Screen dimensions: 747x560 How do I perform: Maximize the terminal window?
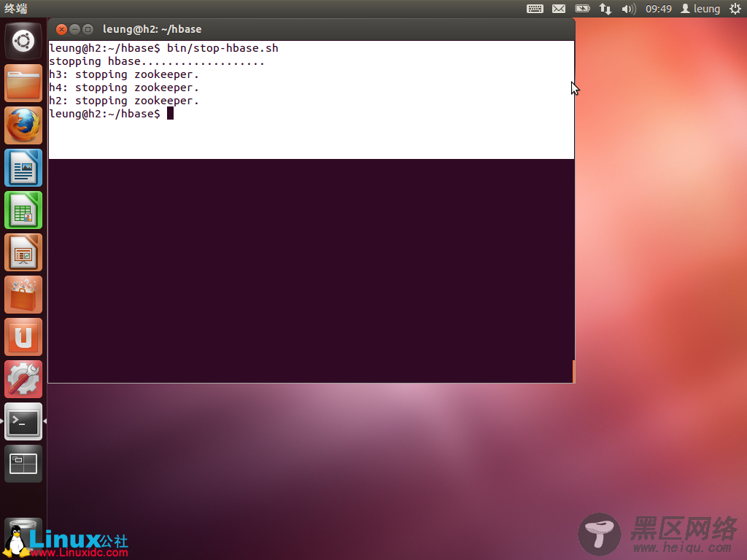coord(88,29)
